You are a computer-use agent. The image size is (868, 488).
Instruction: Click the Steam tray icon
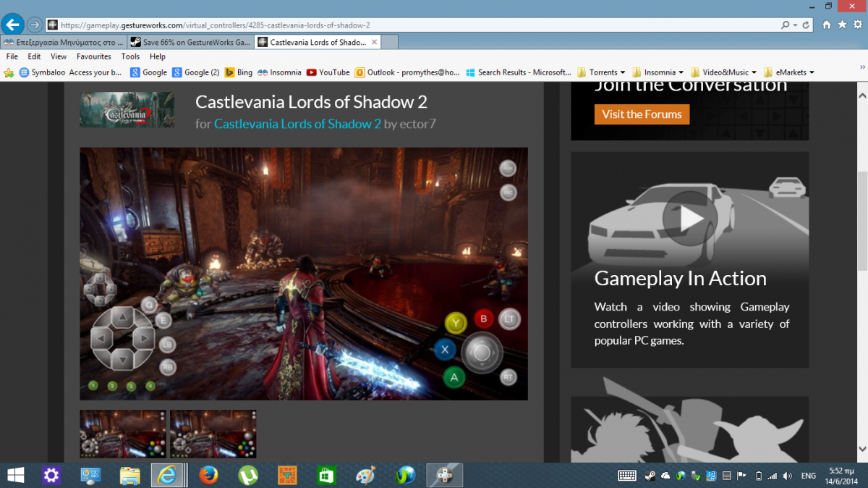click(650, 476)
